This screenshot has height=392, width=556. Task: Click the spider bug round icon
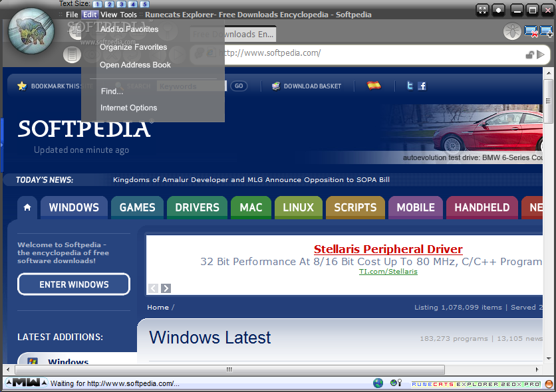(x=512, y=31)
